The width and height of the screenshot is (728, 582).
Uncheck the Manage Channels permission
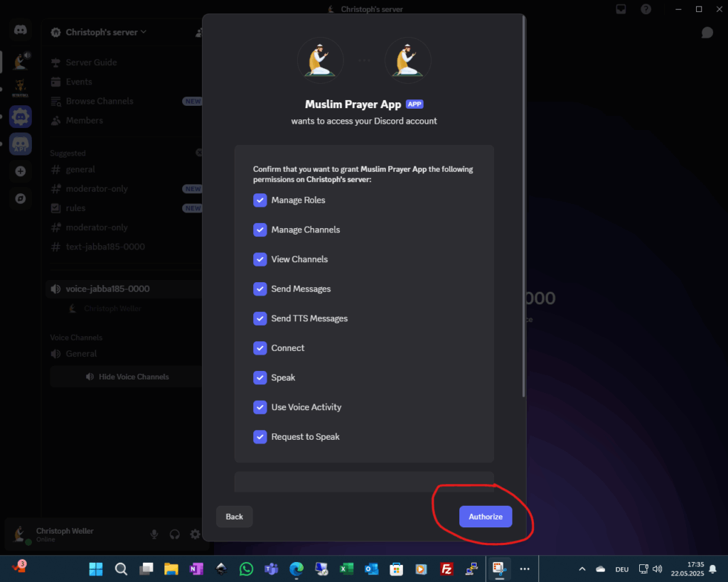(x=260, y=230)
